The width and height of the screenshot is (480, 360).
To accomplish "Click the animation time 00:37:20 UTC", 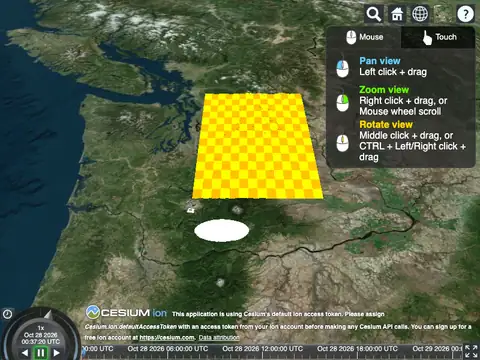I will [41, 342].
